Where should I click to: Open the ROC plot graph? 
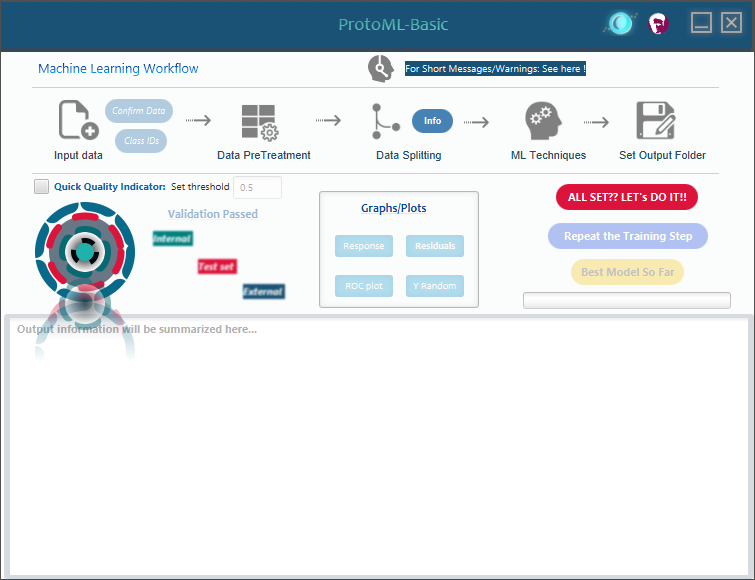click(363, 286)
